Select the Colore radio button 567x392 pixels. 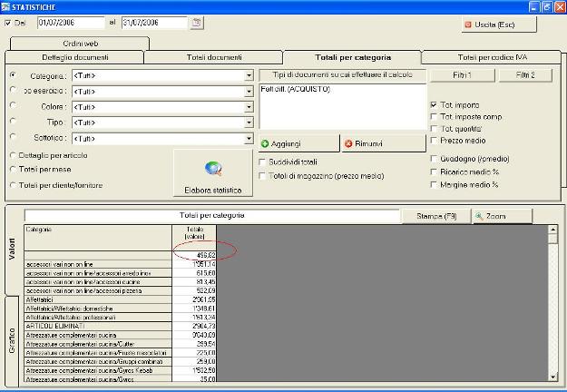13,105
